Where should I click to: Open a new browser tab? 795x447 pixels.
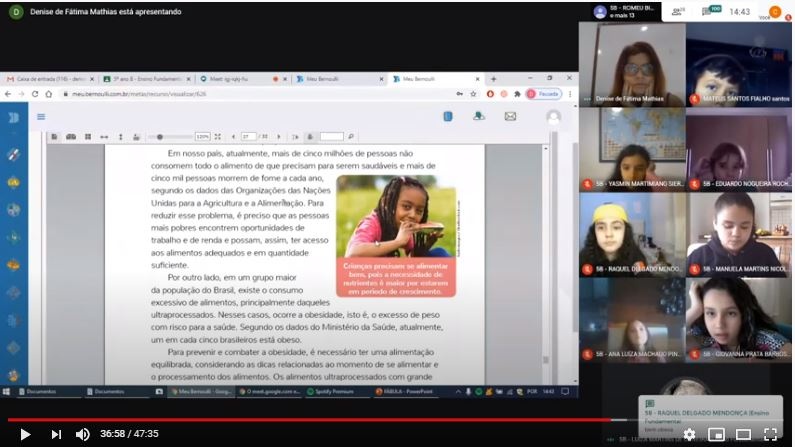pos(493,79)
